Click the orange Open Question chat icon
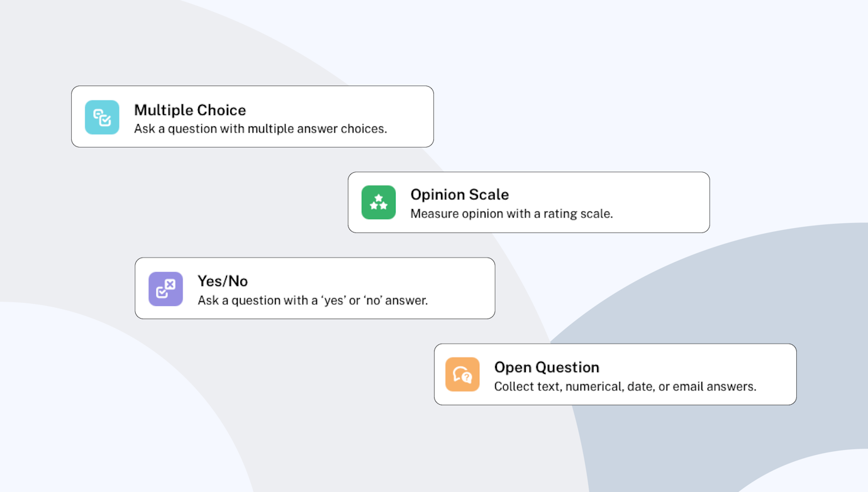 [x=462, y=374]
